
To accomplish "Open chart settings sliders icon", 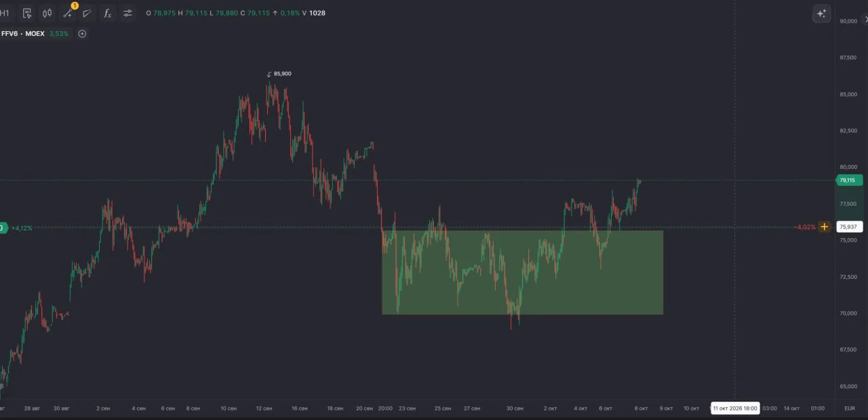I will coord(127,13).
